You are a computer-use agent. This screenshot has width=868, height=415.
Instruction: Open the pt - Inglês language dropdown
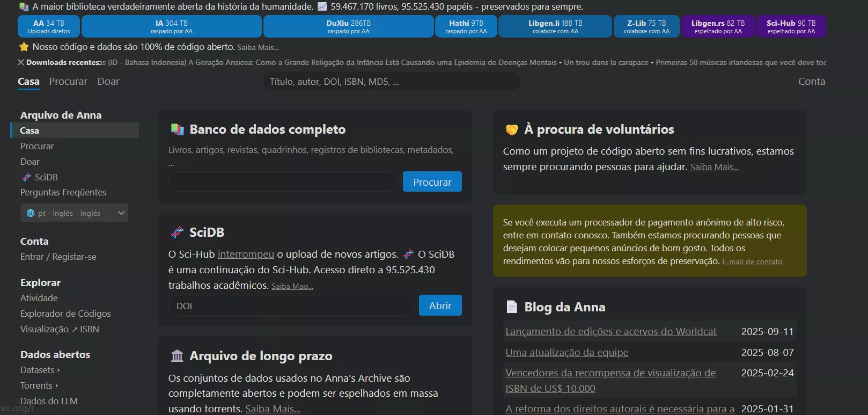74,213
